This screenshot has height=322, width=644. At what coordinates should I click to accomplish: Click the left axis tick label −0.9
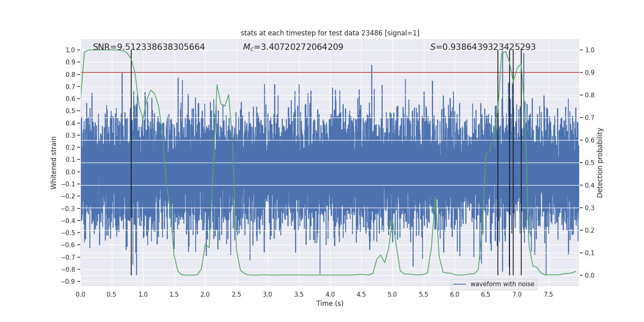click(68, 281)
